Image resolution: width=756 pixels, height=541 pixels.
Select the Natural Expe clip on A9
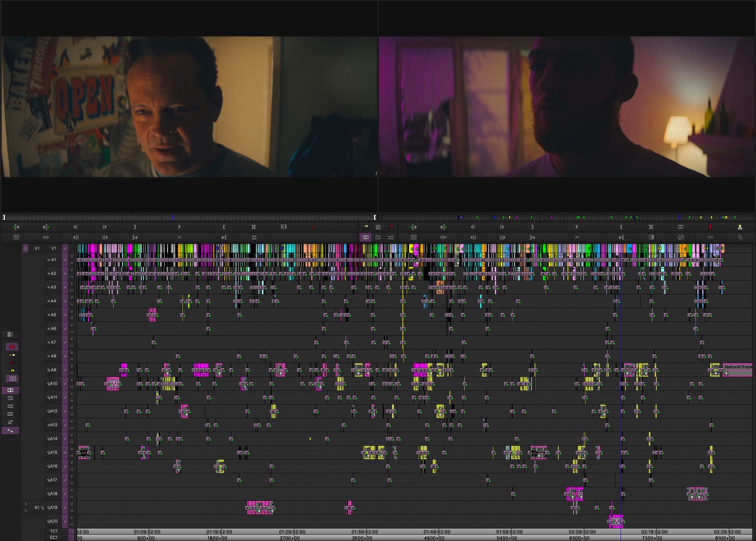click(737, 370)
